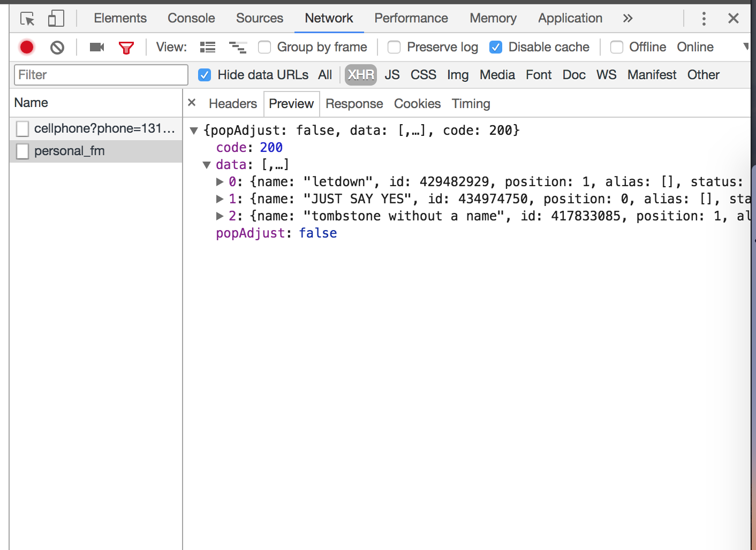Check the Group by frame checkbox

coord(264,47)
